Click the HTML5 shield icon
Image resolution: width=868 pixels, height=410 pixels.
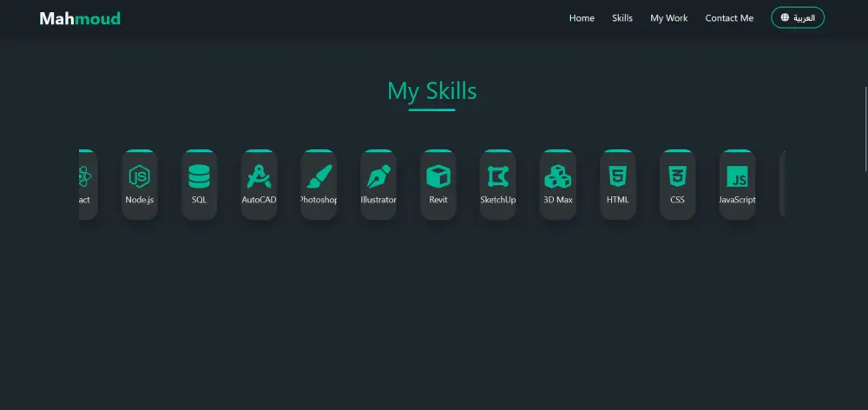[x=618, y=176]
